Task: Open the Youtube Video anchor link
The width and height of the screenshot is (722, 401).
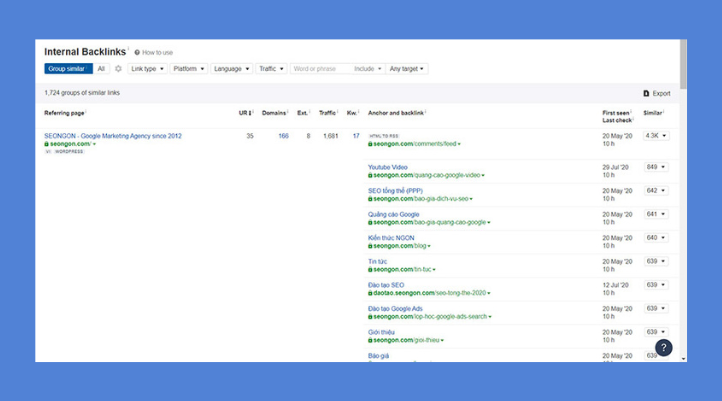Action: pos(388,167)
